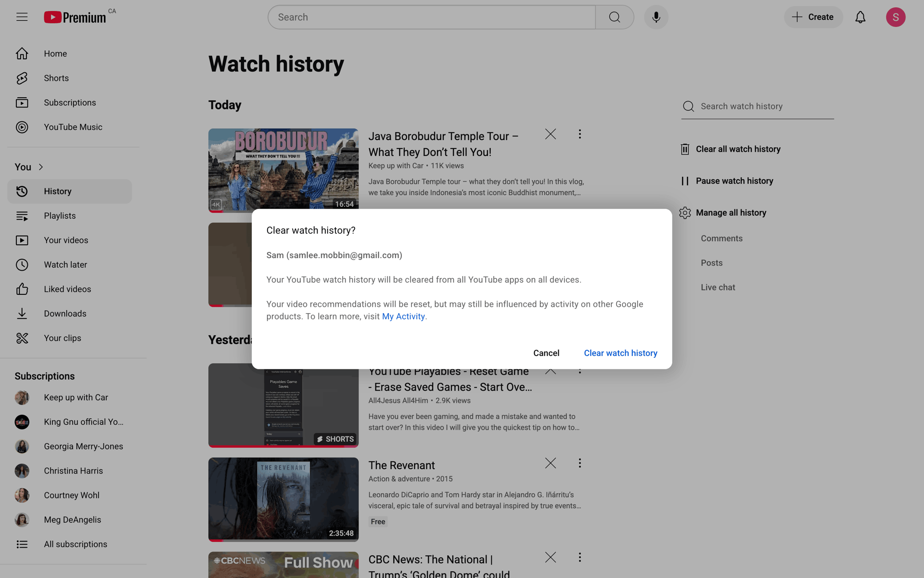The height and width of the screenshot is (578, 924).
Task: Click the Keep up with Car channel name
Action: 396,166
